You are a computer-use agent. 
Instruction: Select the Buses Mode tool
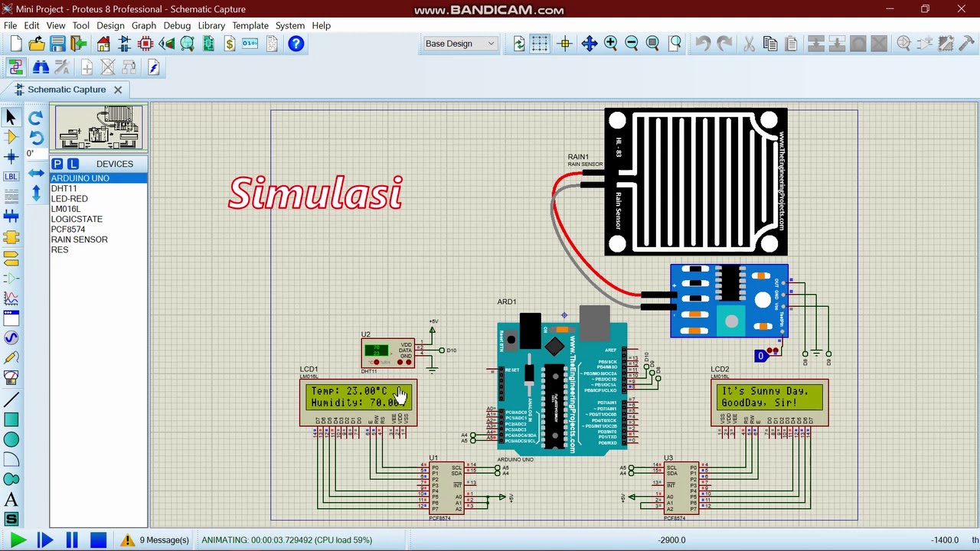(11, 217)
